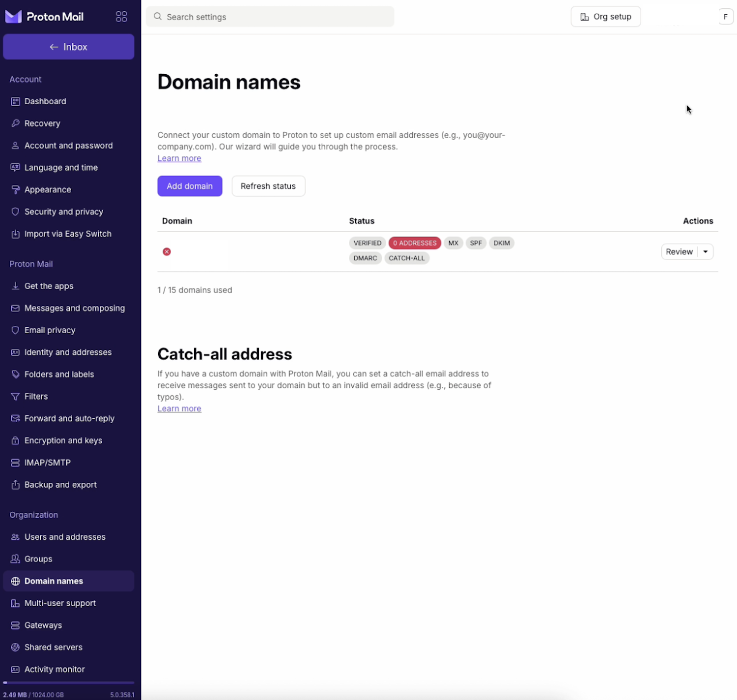Click the Dashboard icon in sidebar
The image size is (737, 700).
click(15, 101)
